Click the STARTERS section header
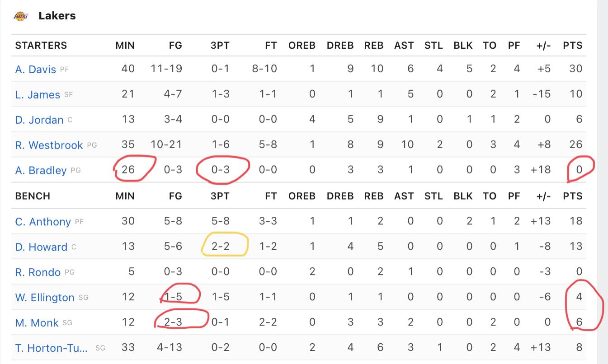Image resolution: width=608 pixels, height=364 pixels. coord(41,45)
